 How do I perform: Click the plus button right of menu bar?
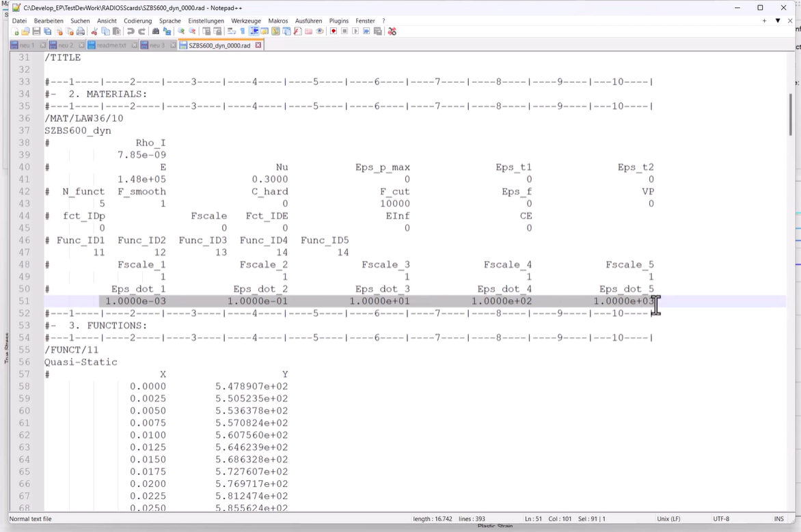tap(764, 21)
